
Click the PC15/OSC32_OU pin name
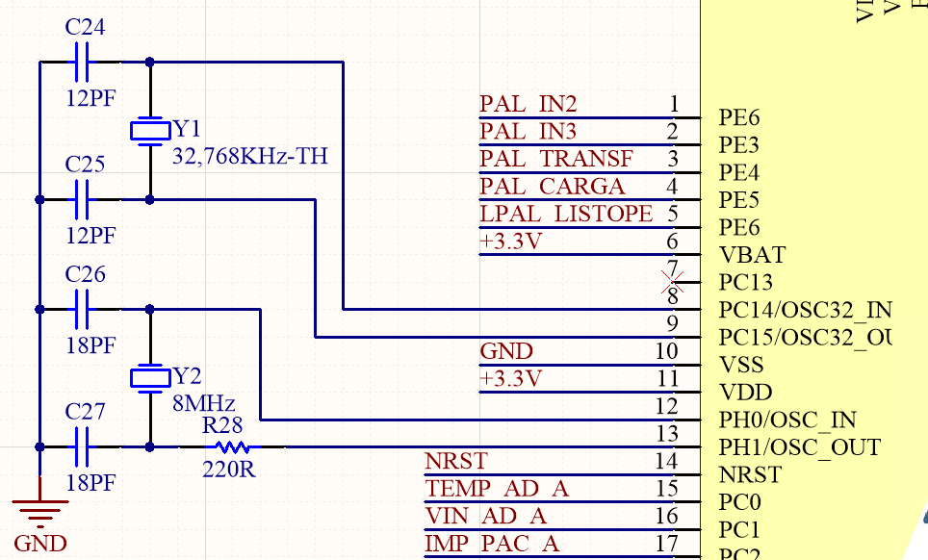point(805,338)
